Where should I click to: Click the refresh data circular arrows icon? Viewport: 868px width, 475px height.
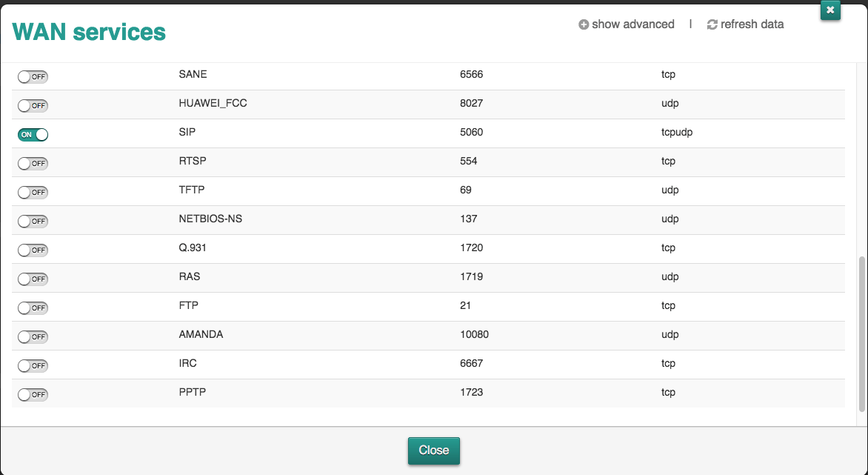click(x=712, y=24)
